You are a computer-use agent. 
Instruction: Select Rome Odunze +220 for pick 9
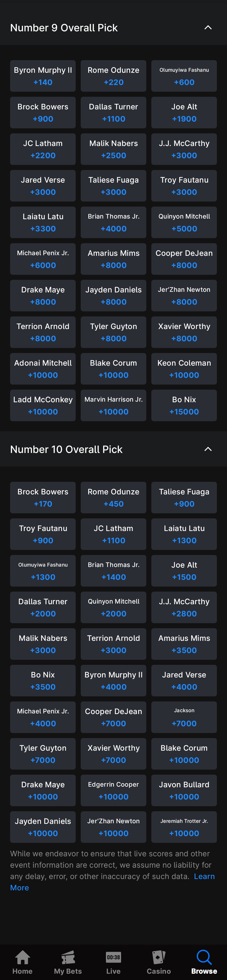pos(113,76)
